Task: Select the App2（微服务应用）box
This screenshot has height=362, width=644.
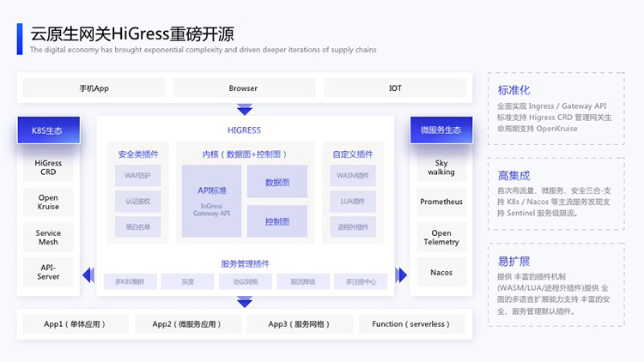Action: [x=188, y=324]
